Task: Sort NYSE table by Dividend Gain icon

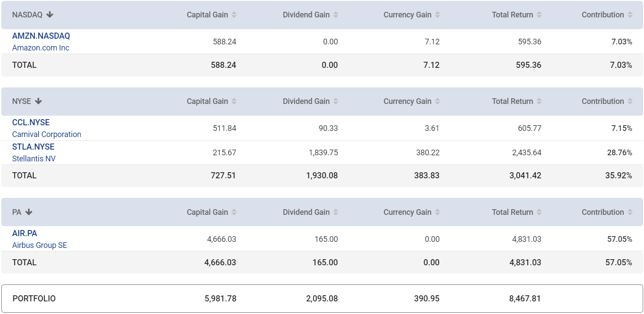Action: point(335,101)
